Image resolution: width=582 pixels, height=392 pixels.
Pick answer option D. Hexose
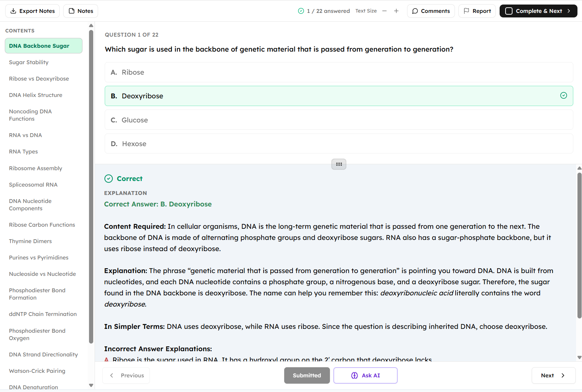pos(339,144)
